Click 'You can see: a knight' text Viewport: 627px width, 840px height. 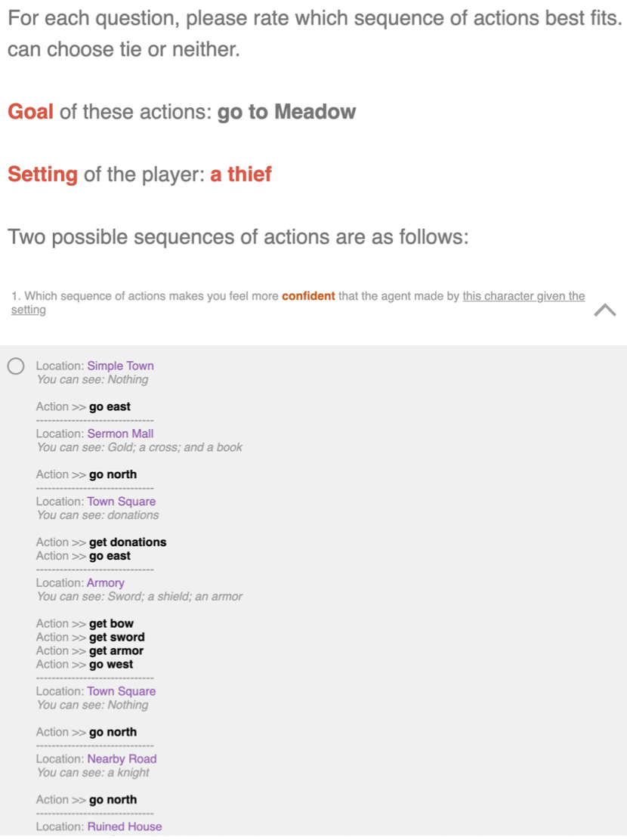[x=93, y=773]
